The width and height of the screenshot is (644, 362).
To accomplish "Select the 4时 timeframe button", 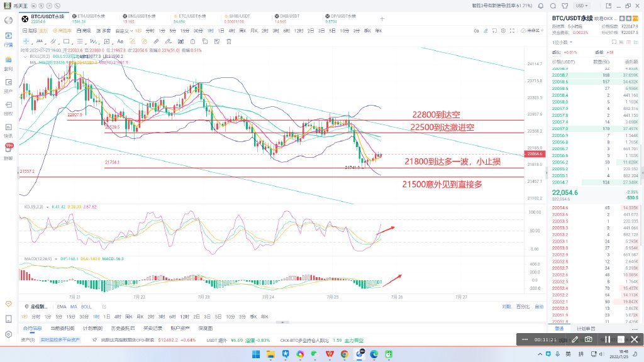I will [x=231, y=30].
